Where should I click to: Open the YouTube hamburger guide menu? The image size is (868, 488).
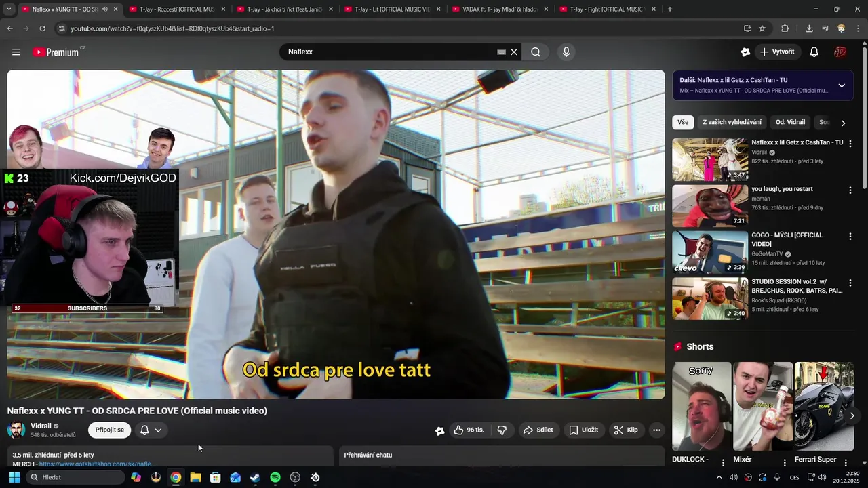tap(16, 52)
